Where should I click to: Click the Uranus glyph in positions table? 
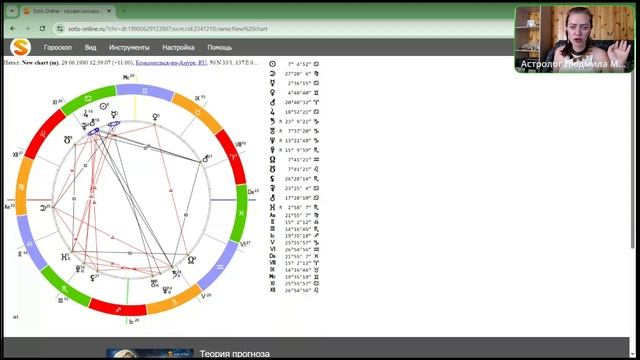[272, 131]
